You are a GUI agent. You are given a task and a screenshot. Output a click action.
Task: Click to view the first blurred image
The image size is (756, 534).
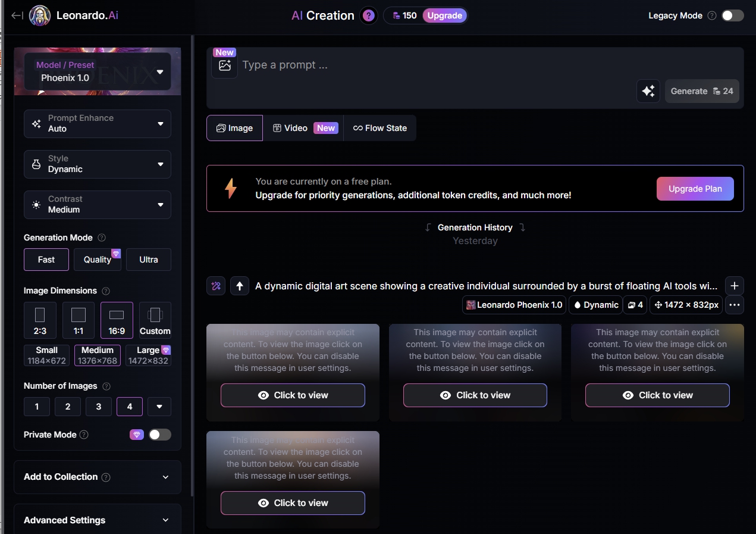coord(293,395)
